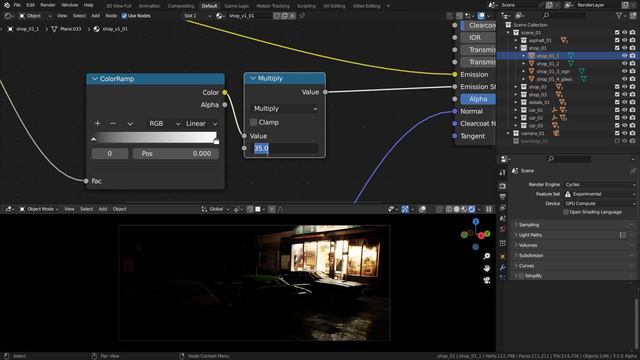Viewport: 640px width, 360px height.
Task: Open the Help menu
Action: coord(89,5)
